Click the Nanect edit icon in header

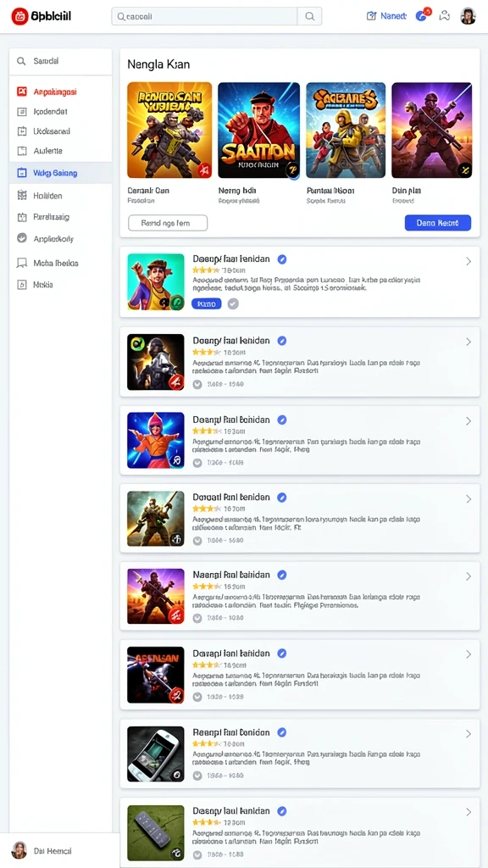[371, 16]
